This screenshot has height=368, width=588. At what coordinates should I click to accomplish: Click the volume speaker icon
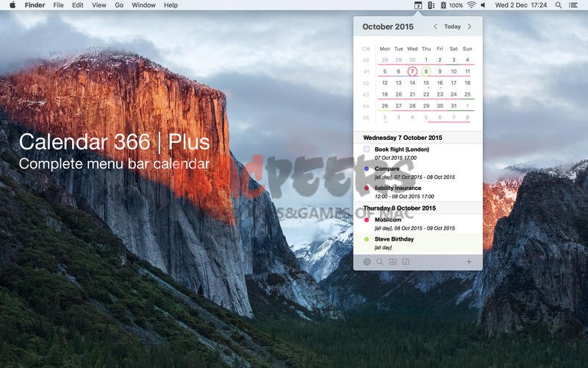coord(483,5)
